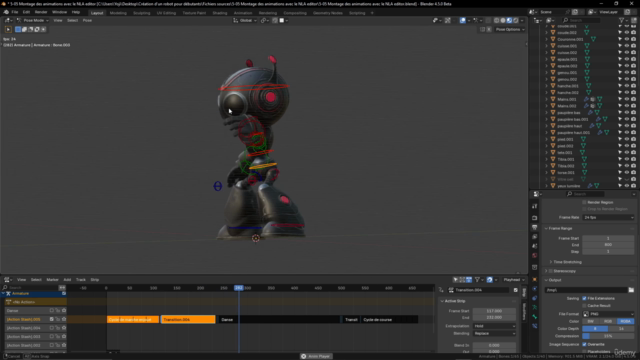Click the Anim Player button in status bar

click(316, 356)
